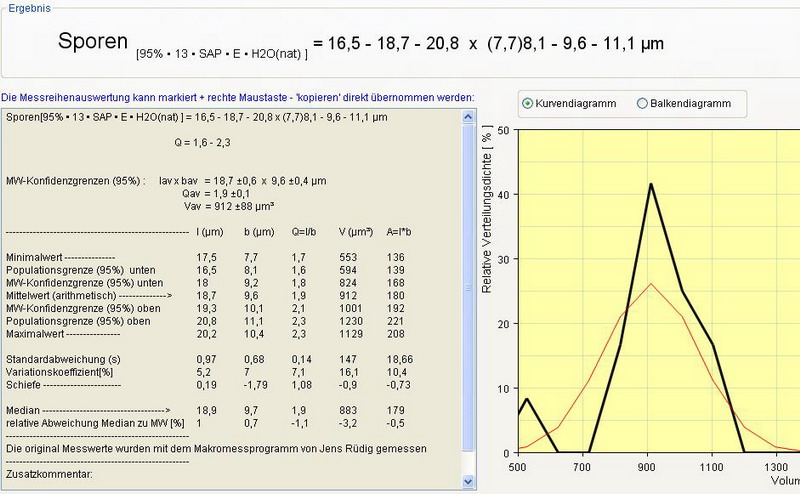Viewport: 800px width, 494px height.
Task: Click the scroll-down arrow of the results text box
Action: [x=467, y=485]
